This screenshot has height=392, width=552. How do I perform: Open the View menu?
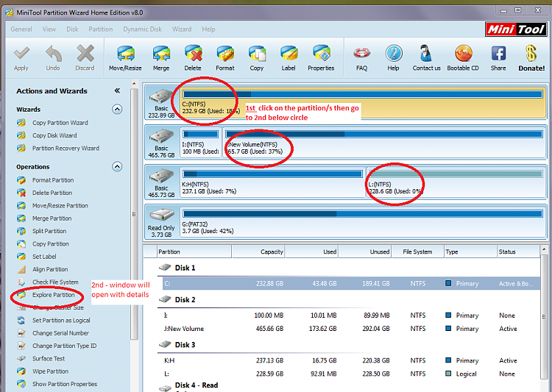pyautogui.click(x=49, y=29)
